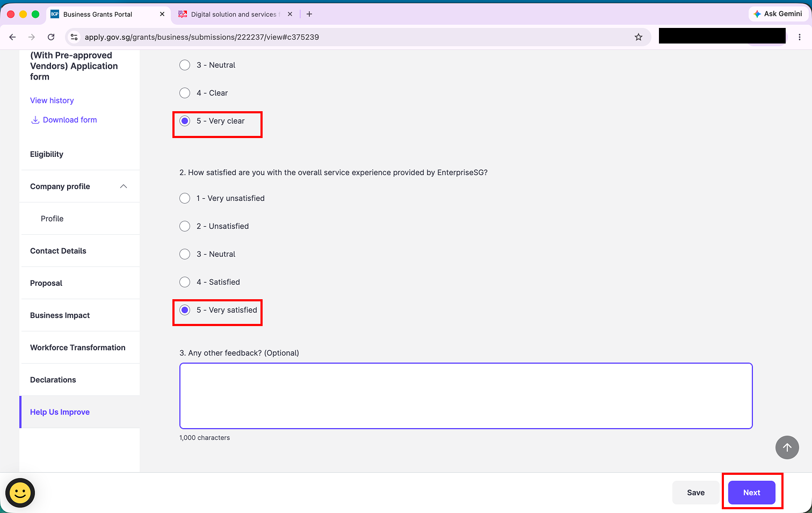The height and width of the screenshot is (513, 812).
Task: Switch to the Business Grants Portal tab
Action: pos(107,14)
